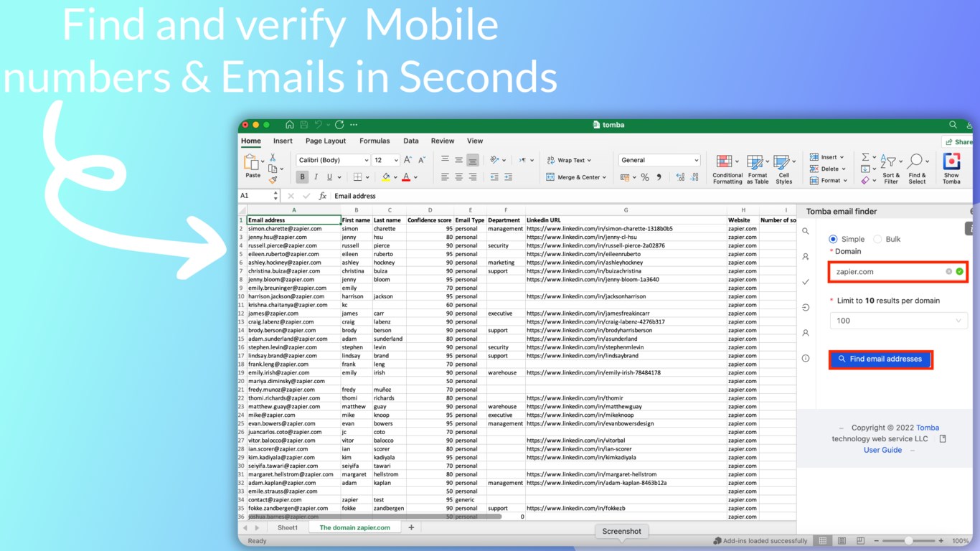The image size is (980, 551).
Task: Click Insert cells button
Action: [x=826, y=157]
